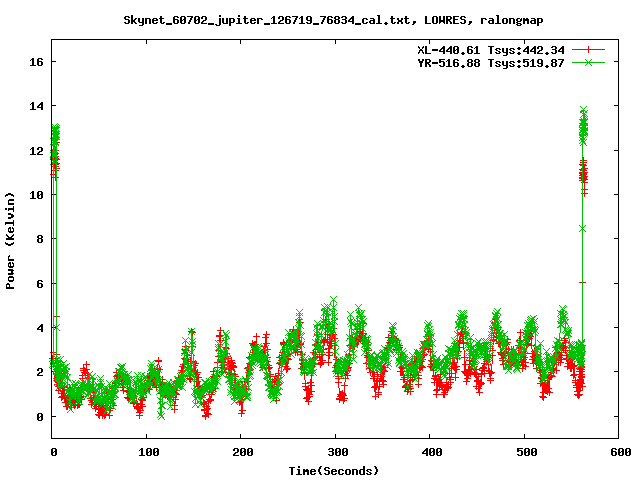Click the red calibration spike cluster near time 560

coord(584,176)
